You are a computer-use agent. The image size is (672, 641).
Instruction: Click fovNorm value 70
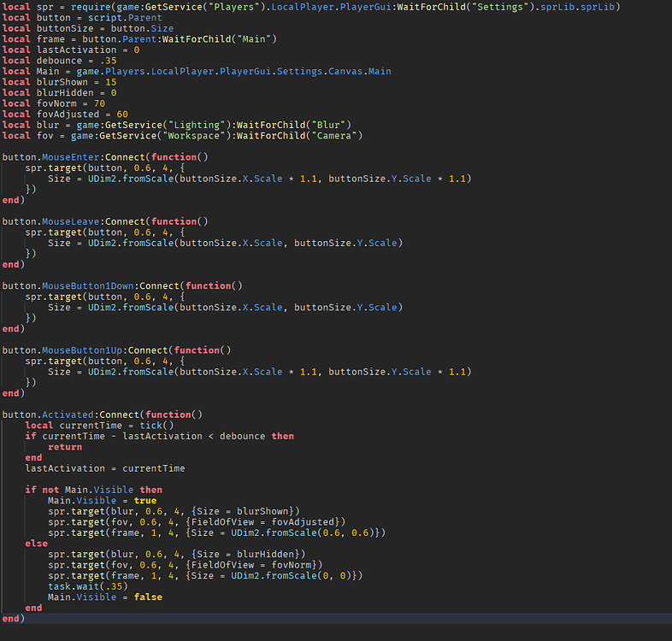click(x=99, y=103)
